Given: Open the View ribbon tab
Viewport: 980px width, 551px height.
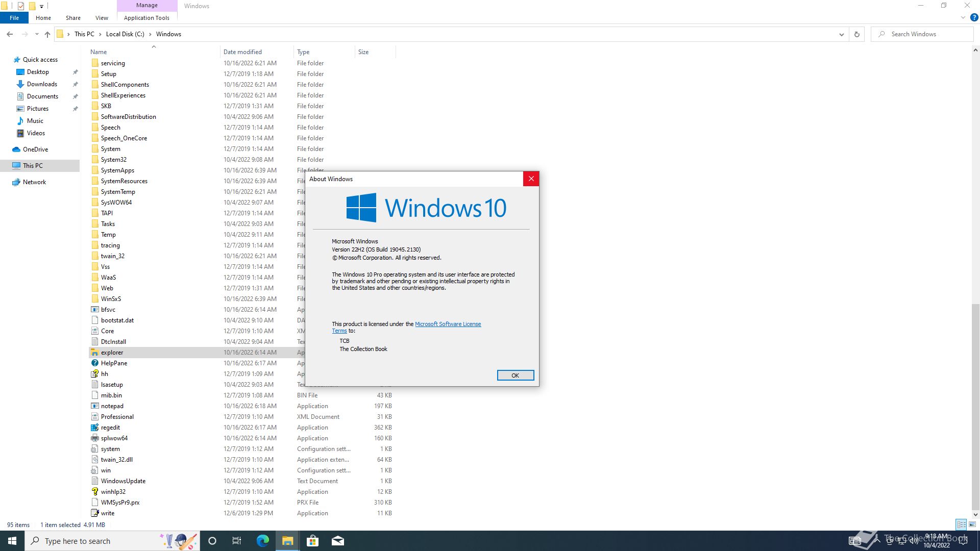Looking at the screenshot, I should click(102, 18).
